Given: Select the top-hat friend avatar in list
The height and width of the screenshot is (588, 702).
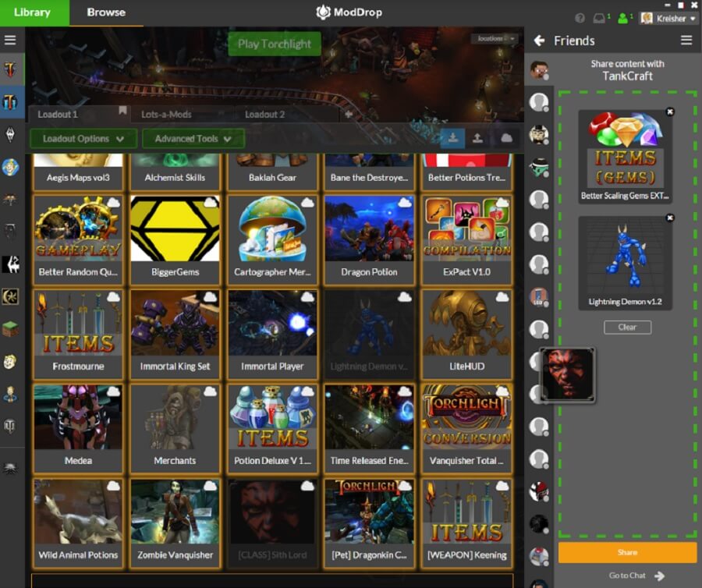Looking at the screenshot, I should click(539, 134).
